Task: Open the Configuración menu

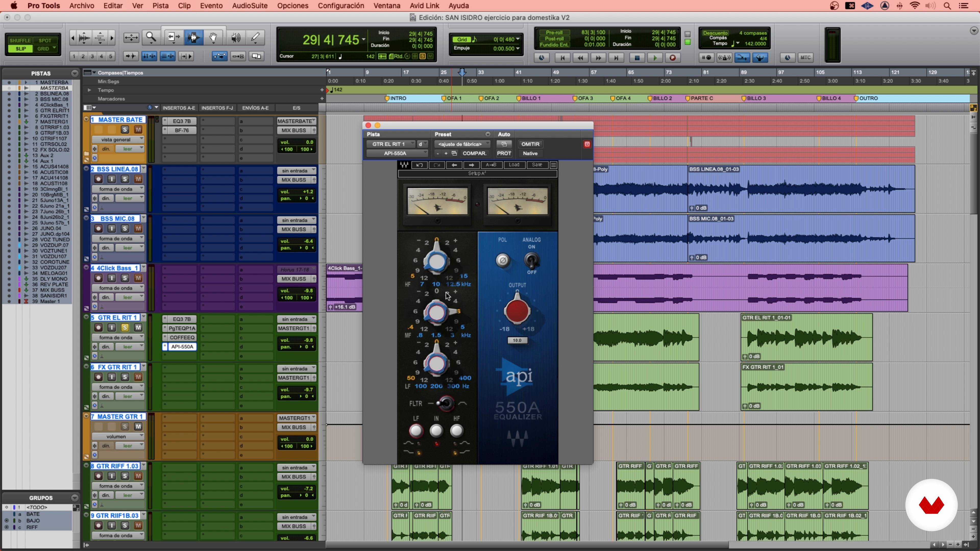Action: point(341,6)
